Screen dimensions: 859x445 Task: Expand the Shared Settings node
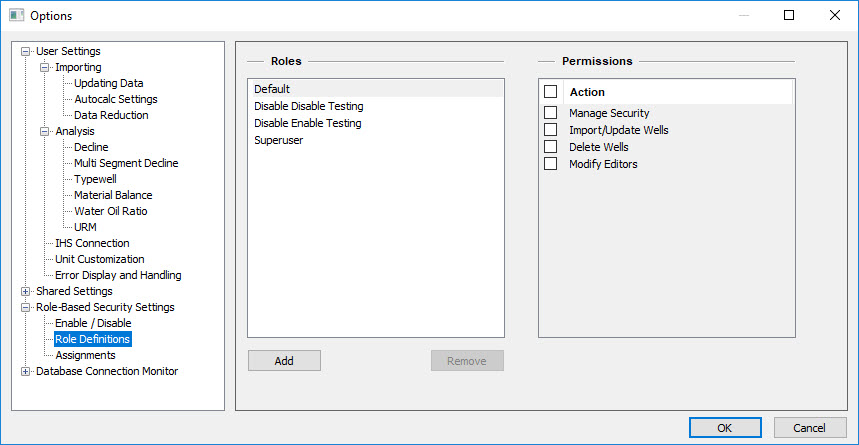[x=26, y=291]
